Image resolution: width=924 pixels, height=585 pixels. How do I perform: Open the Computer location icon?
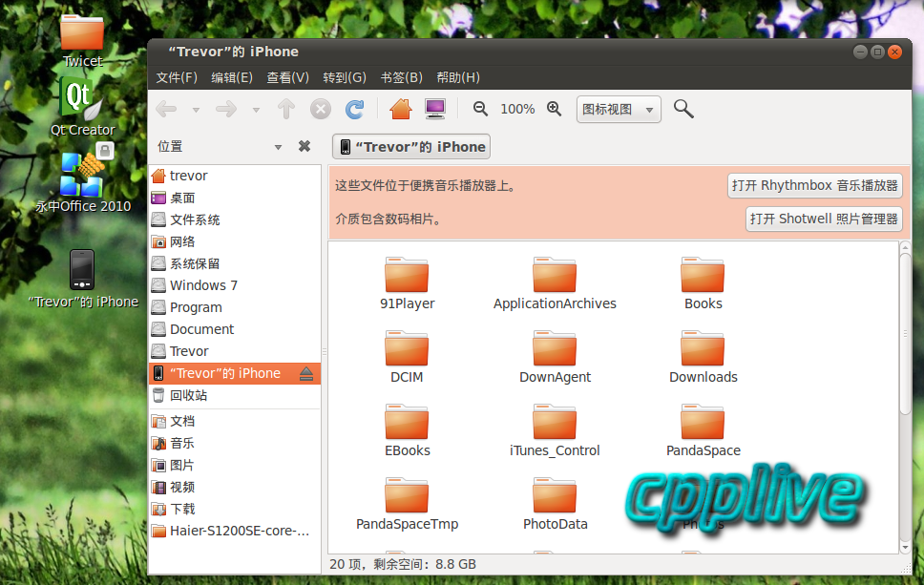(435, 109)
